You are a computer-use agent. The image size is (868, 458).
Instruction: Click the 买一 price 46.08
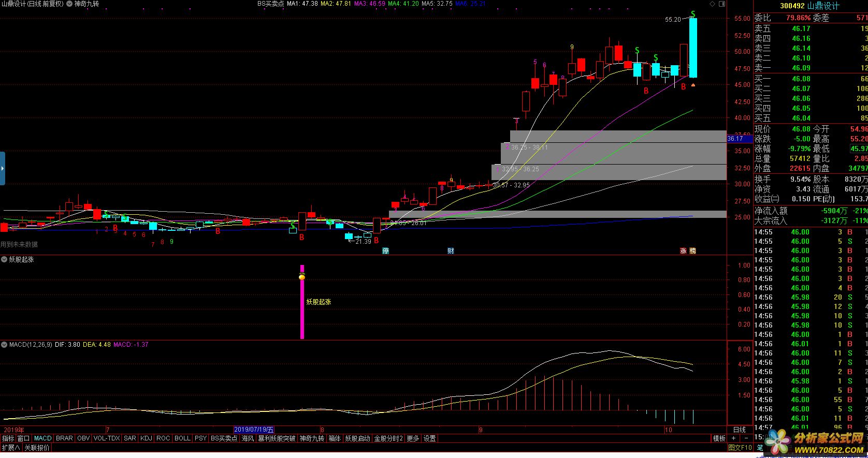pyautogui.click(x=801, y=79)
